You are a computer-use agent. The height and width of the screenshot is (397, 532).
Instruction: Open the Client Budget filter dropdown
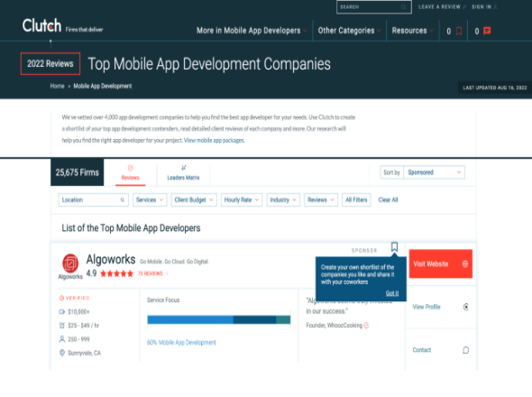click(194, 200)
